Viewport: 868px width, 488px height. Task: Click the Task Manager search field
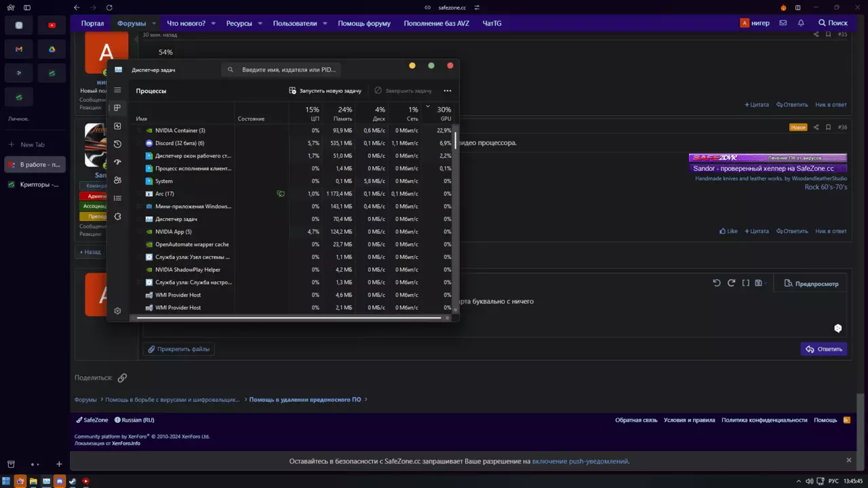281,69
